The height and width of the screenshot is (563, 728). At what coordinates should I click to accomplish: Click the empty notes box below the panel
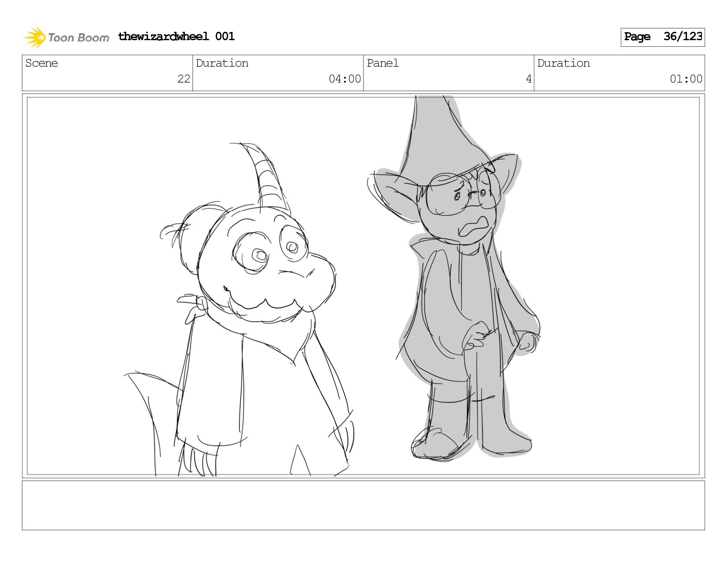(364, 506)
